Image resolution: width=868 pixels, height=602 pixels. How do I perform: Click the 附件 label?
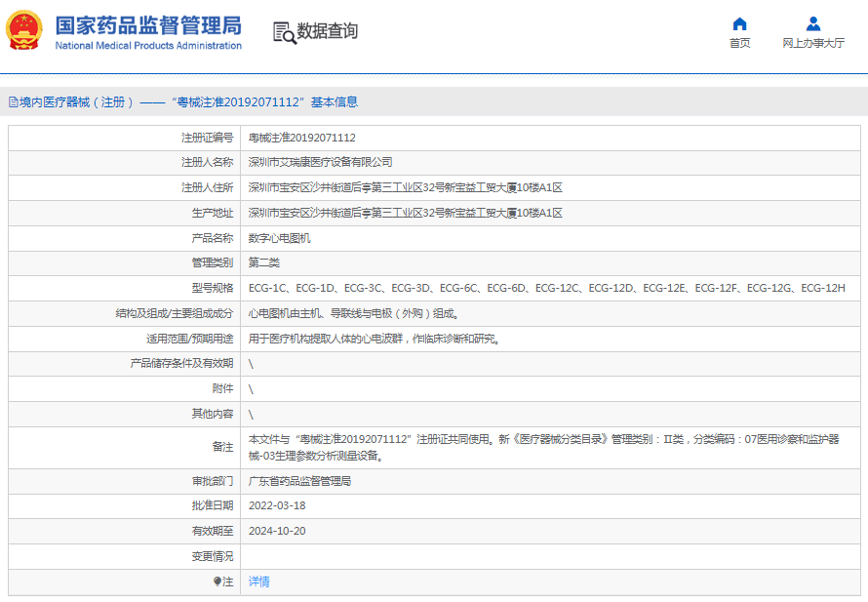[223, 388]
